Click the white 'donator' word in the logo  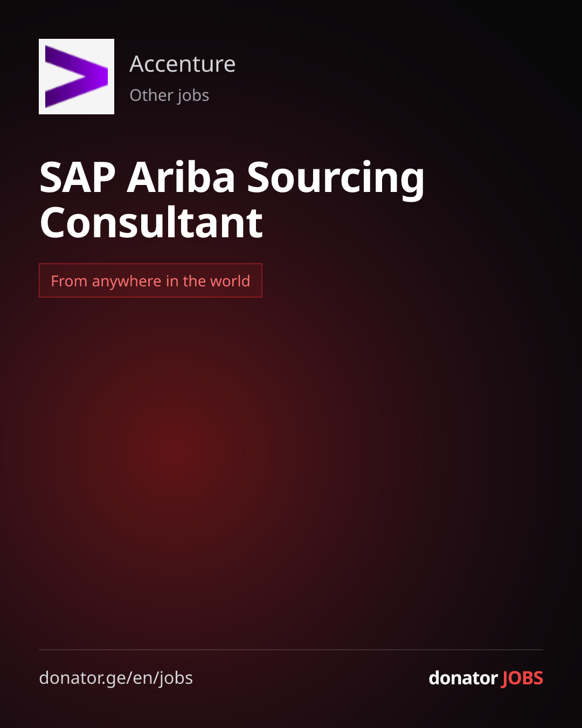463,678
